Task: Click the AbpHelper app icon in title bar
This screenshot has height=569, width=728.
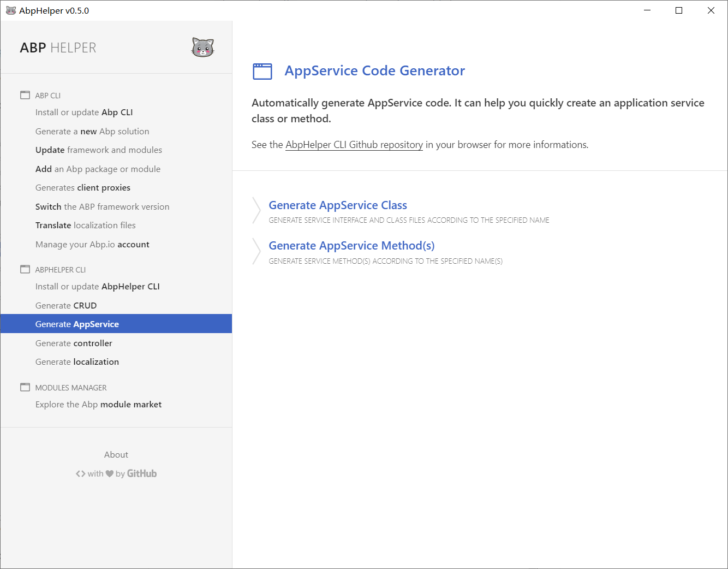Action: 11,10
